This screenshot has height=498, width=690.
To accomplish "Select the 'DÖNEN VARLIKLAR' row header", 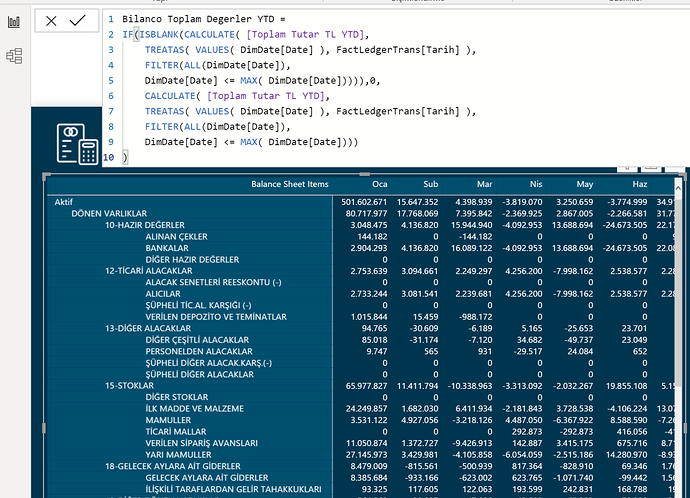I will 109,213.
